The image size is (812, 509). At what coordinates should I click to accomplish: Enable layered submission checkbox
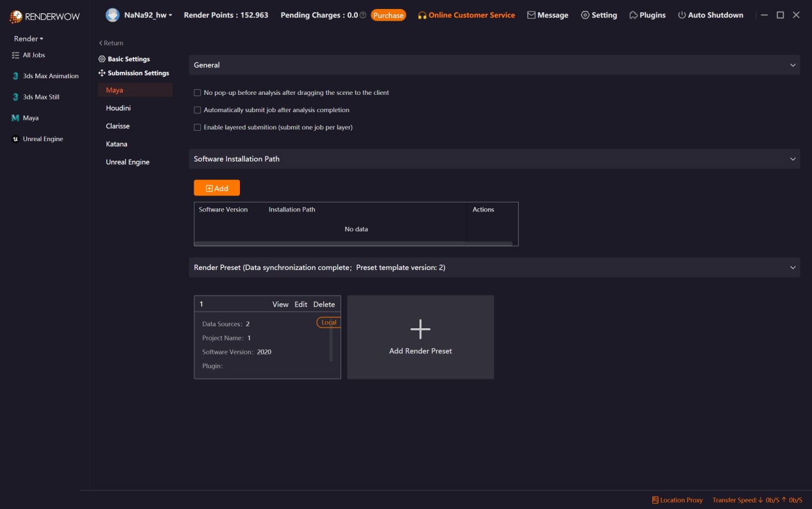coord(198,128)
